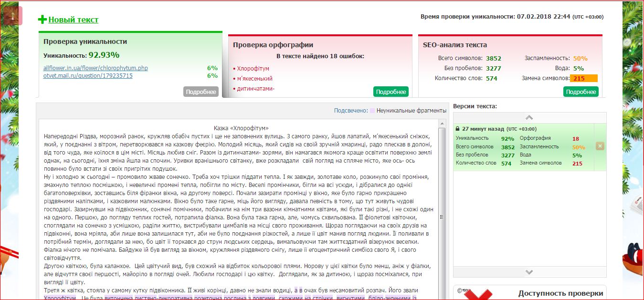644x300 pixels.
Task: Click Подробнее in SEO analysis panel
Action: click(581, 92)
